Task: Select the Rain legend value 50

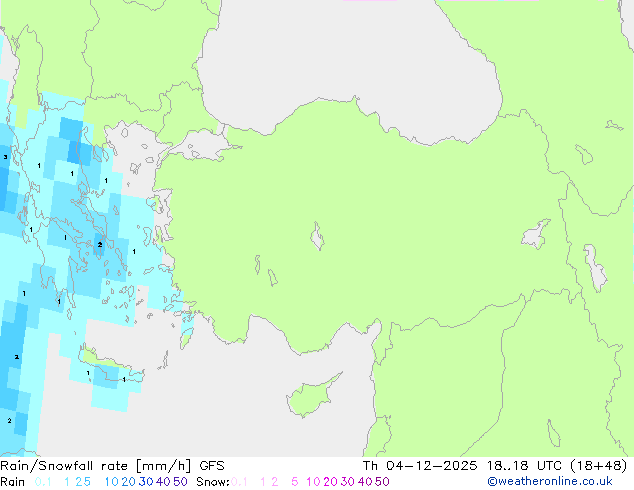Action: pyautogui.click(x=180, y=482)
